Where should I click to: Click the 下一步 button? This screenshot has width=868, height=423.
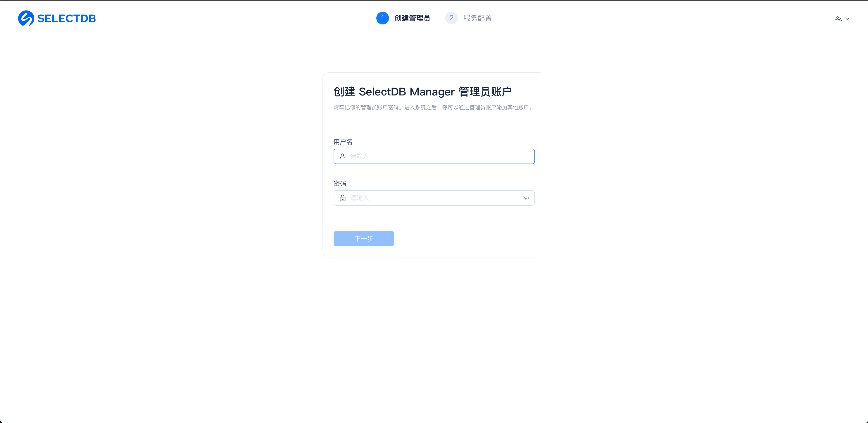click(x=364, y=239)
